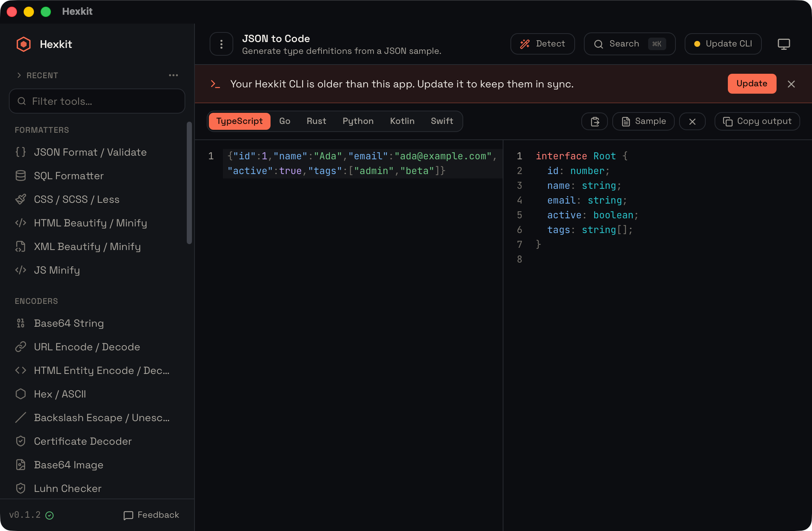Viewport: 812px width, 531px height.
Task: Open the RECENT section ellipsis menu
Action: pyautogui.click(x=173, y=75)
